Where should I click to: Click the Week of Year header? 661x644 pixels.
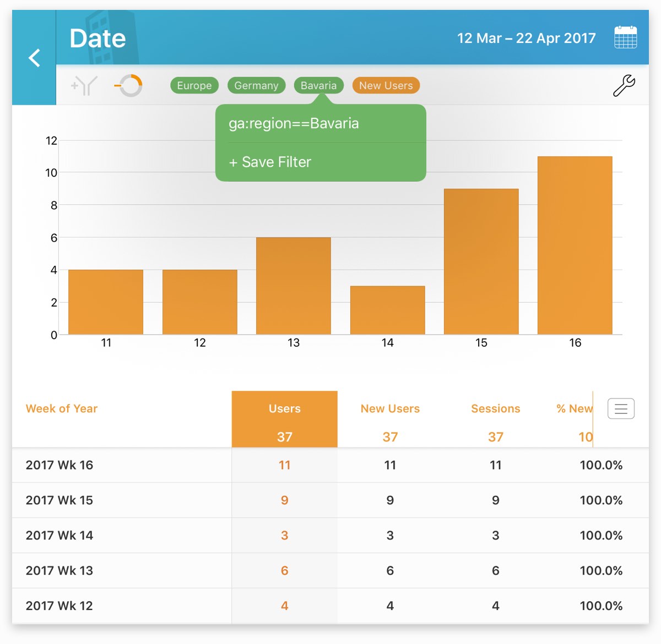pos(62,409)
